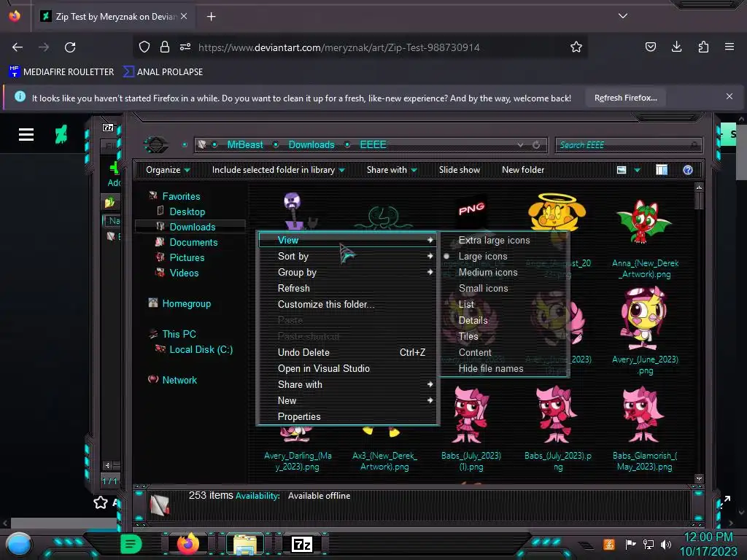747x560 pixels.
Task: Choose Customize this folder... from context menu
Action: pyautogui.click(x=348, y=304)
